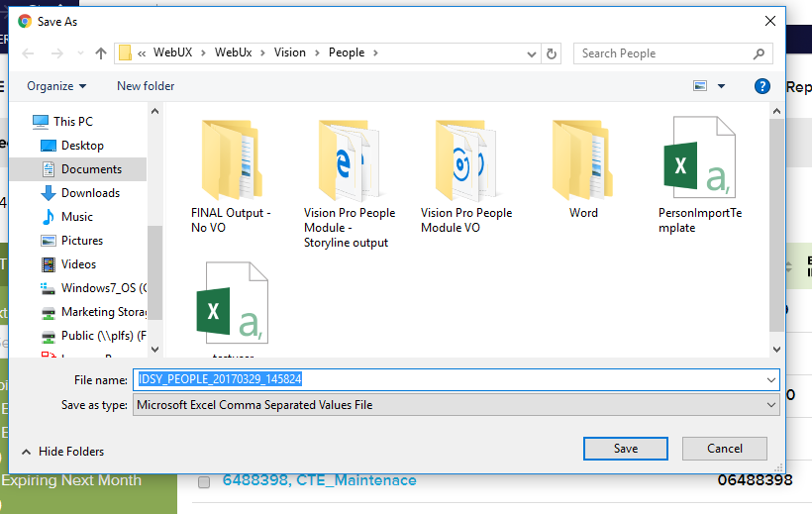Click the Save button
Viewport: 812px width, 514px height.
625,449
